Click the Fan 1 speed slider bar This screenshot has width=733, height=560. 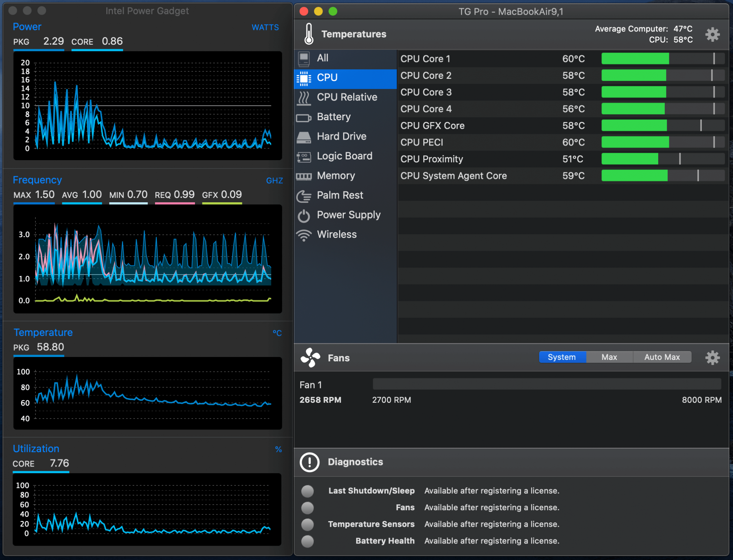[546, 384]
